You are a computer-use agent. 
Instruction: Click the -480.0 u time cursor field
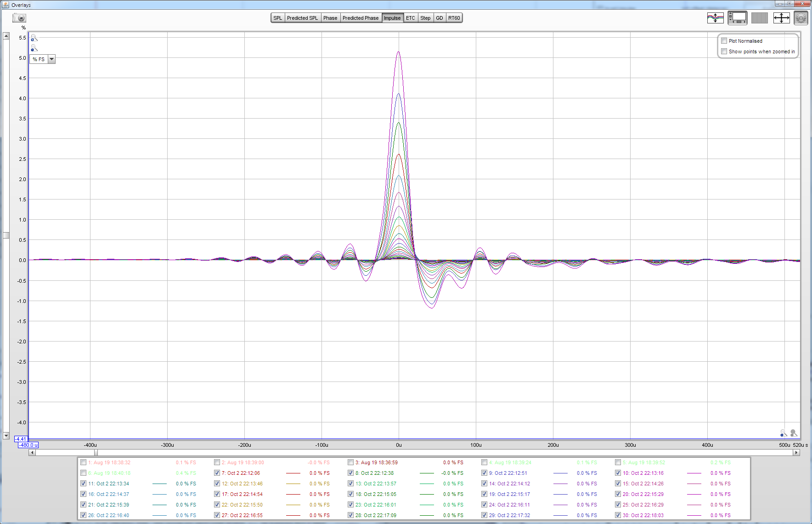(28, 445)
